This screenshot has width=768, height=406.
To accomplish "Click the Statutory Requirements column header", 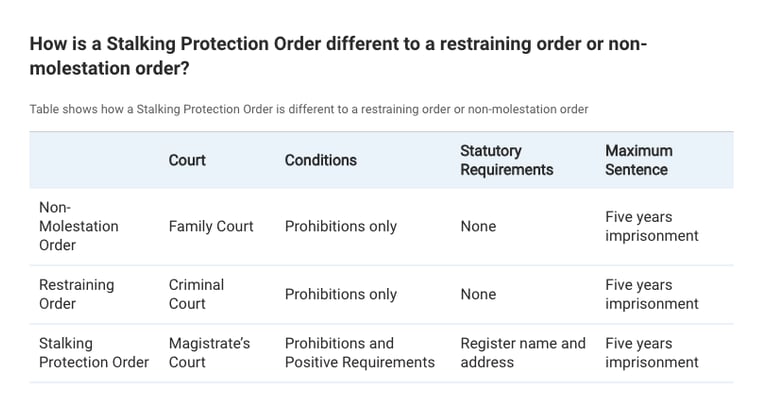I will [x=506, y=160].
